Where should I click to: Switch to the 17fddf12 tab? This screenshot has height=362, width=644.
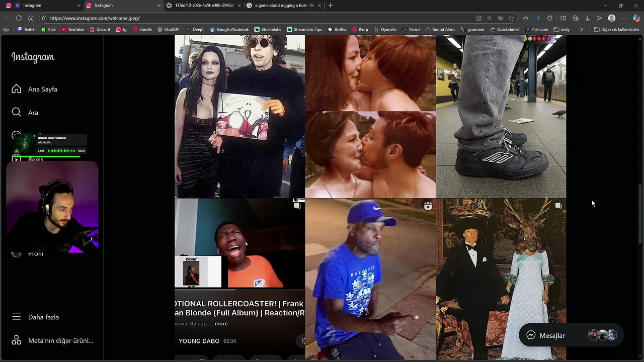[x=204, y=6]
